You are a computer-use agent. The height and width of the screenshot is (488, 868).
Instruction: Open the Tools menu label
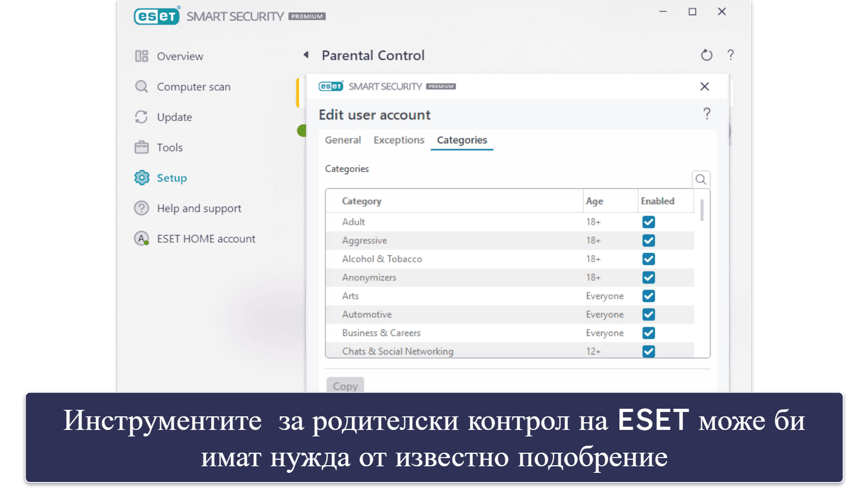170,148
